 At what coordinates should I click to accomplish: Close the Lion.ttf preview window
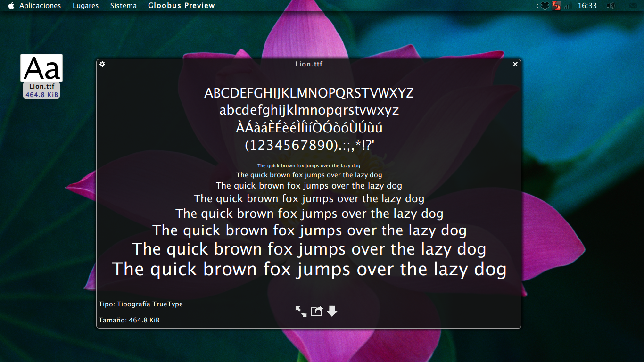pos(515,64)
